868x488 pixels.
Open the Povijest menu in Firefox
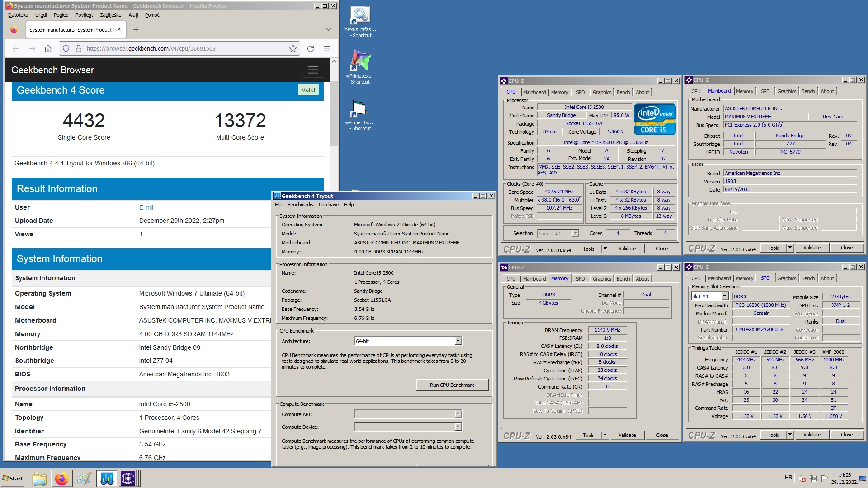coord(84,15)
